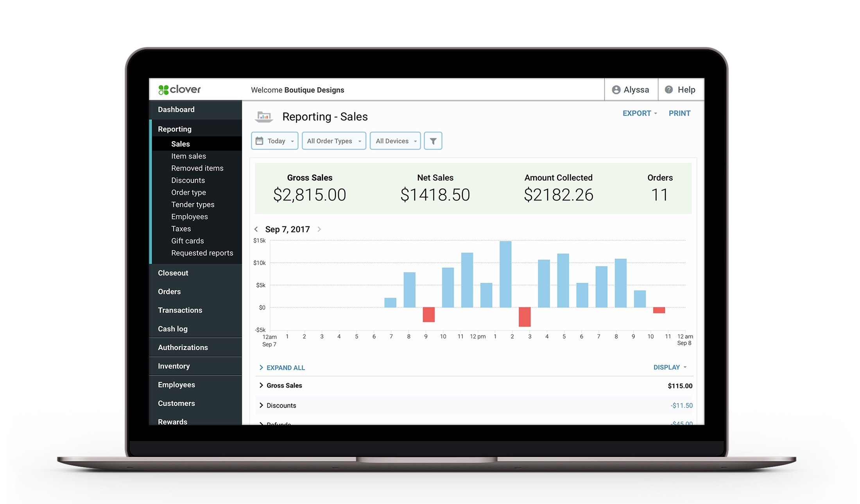Open the All Devices dropdown
Viewport: 860px width, 504px height.
(395, 141)
